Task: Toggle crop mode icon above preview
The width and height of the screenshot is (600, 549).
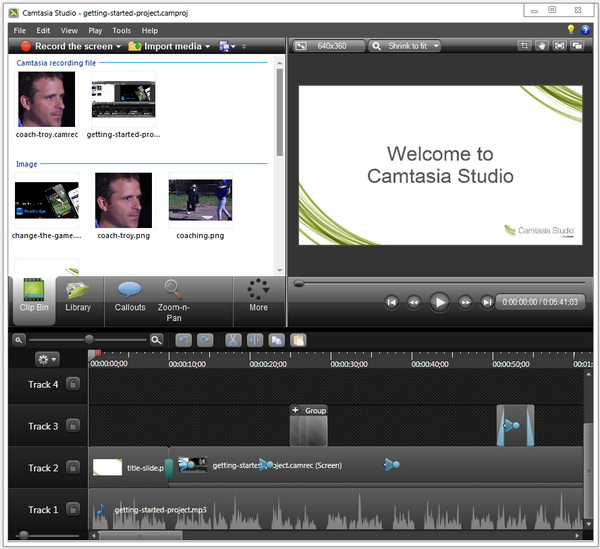Action: (x=525, y=46)
